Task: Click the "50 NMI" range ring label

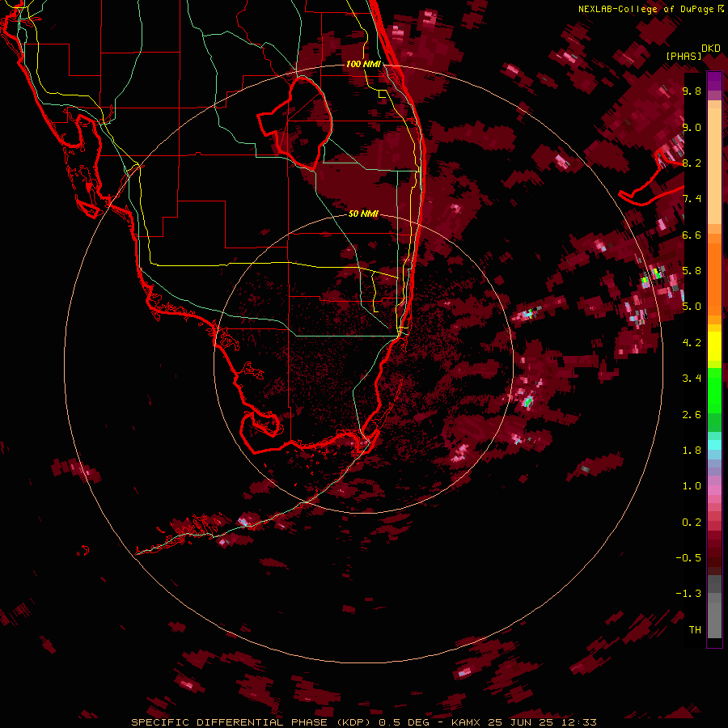Action: (x=363, y=214)
